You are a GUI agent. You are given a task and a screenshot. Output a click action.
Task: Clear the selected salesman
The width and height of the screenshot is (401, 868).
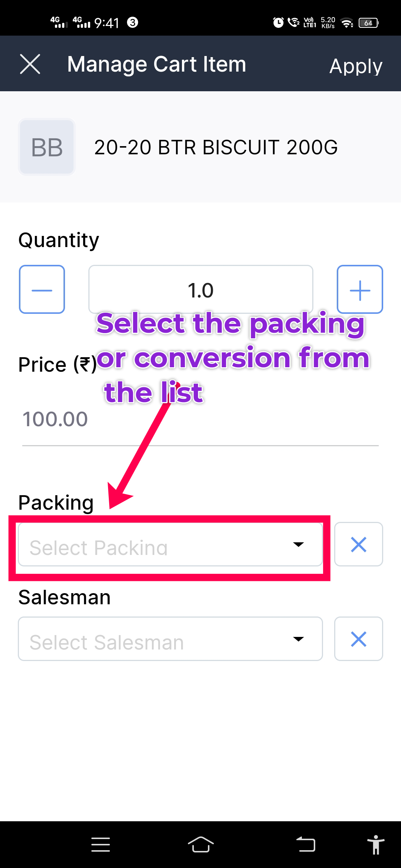(358, 639)
